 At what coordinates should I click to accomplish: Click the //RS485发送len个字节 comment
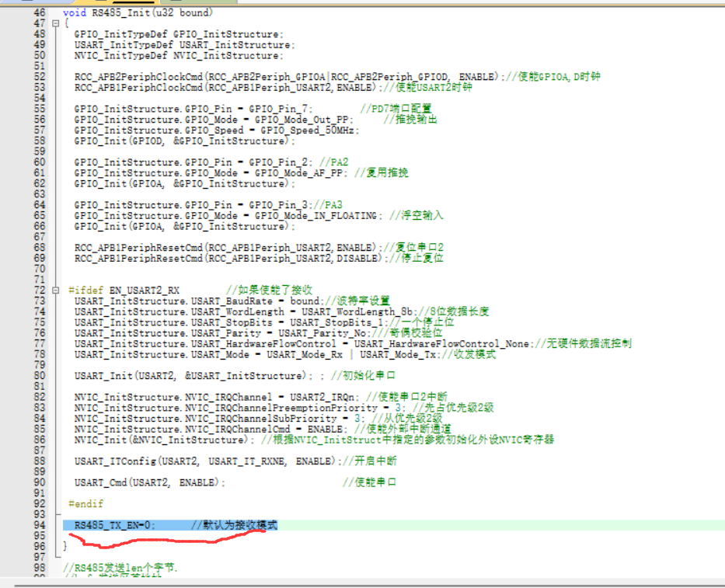point(120,568)
